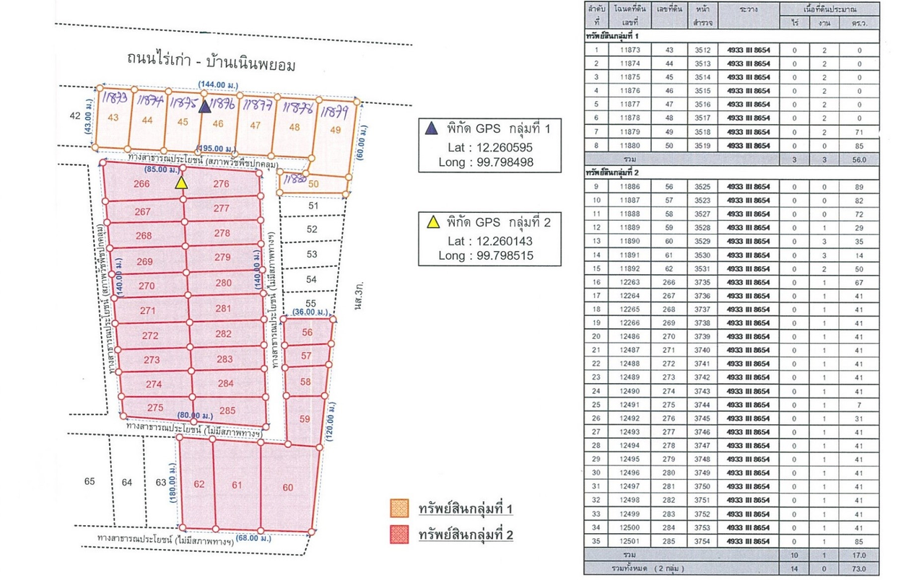The height and width of the screenshot is (580, 924).
Task: Click the road name heading above the map
Action: pyautogui.click(x=211, y=64)
